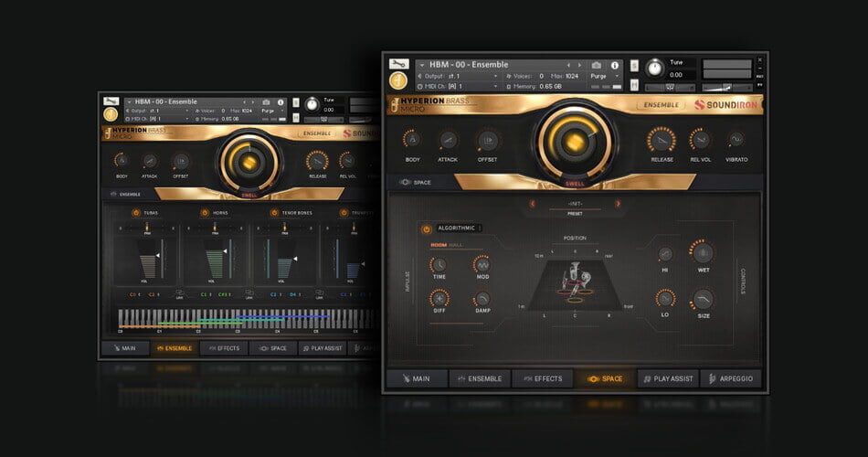
Task: Click the previous preset arrow beside INIT
Action: 533,204
